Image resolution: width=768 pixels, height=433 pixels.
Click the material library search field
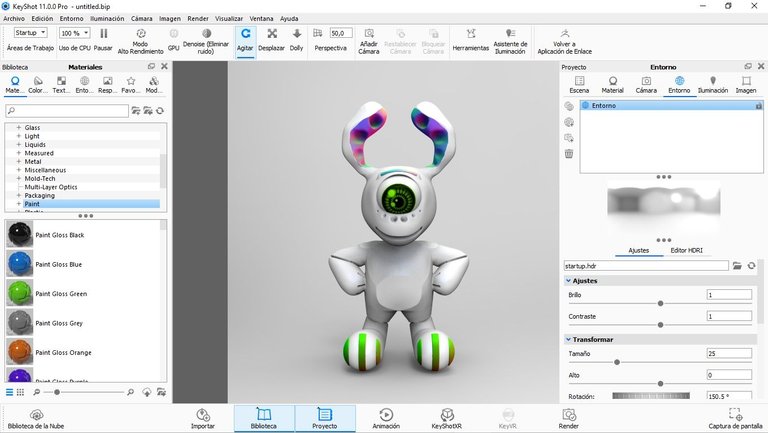(67, 111)
